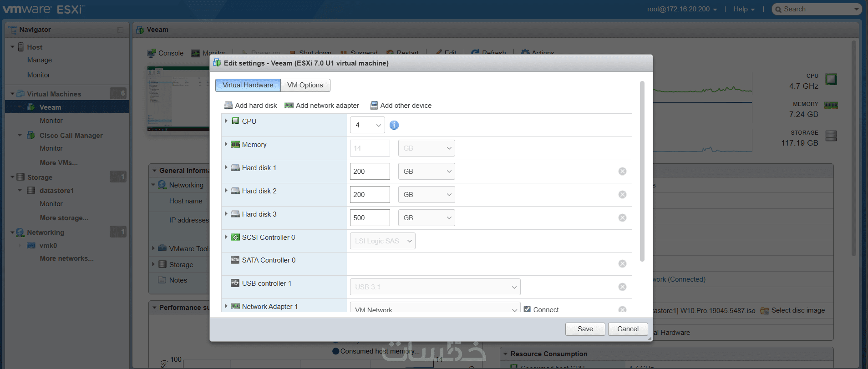Expand Hard disk 3 details
The height and width of the screenshot is (369, 868).
point(226,214)
